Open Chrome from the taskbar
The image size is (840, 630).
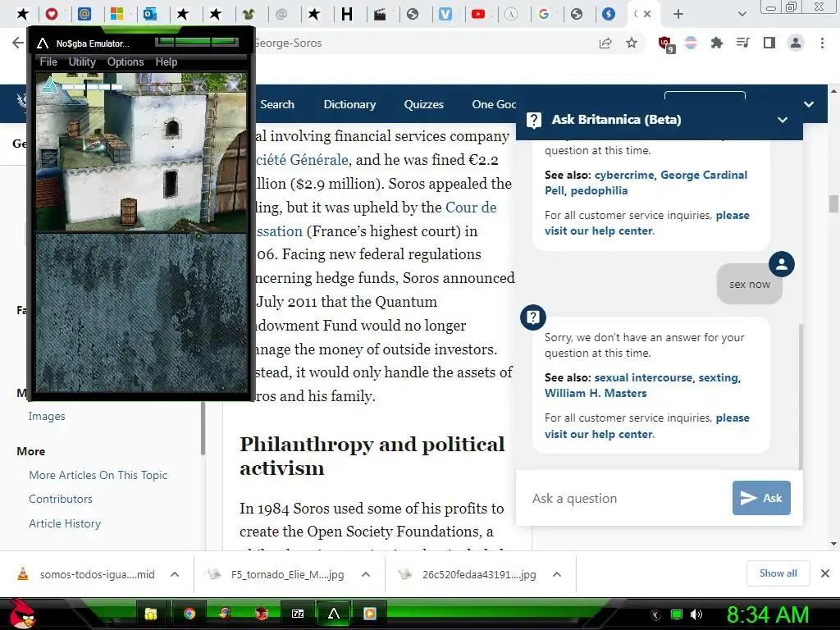(x=189, y=614)
